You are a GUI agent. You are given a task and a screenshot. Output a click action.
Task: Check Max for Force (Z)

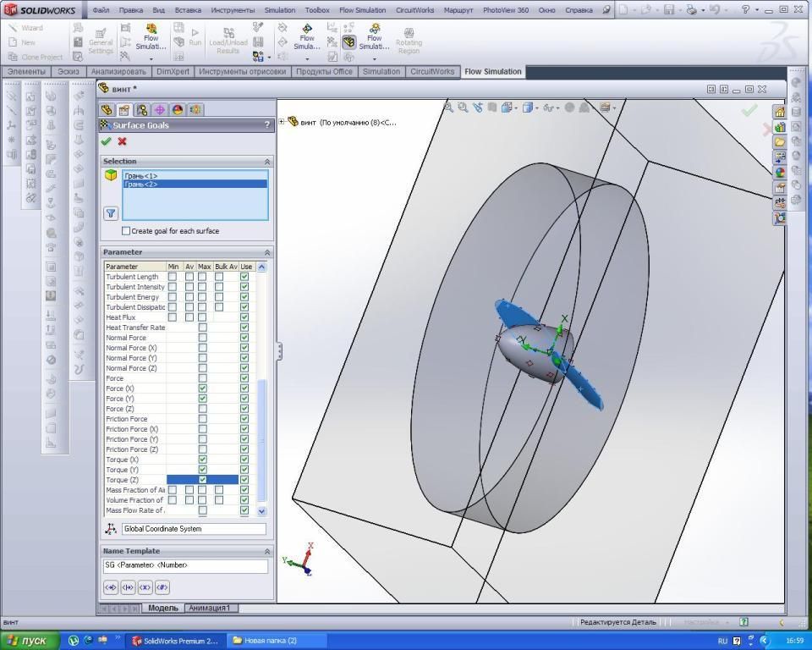(202, 409)
